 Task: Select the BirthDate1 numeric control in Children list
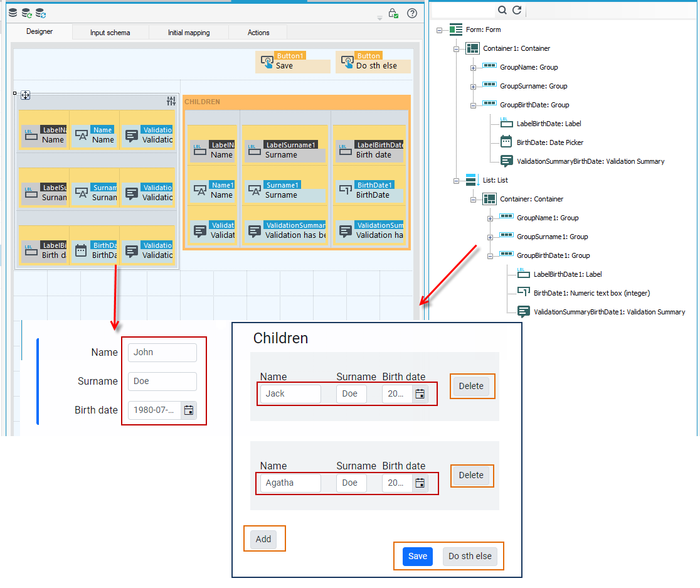(x=369, y=190)
